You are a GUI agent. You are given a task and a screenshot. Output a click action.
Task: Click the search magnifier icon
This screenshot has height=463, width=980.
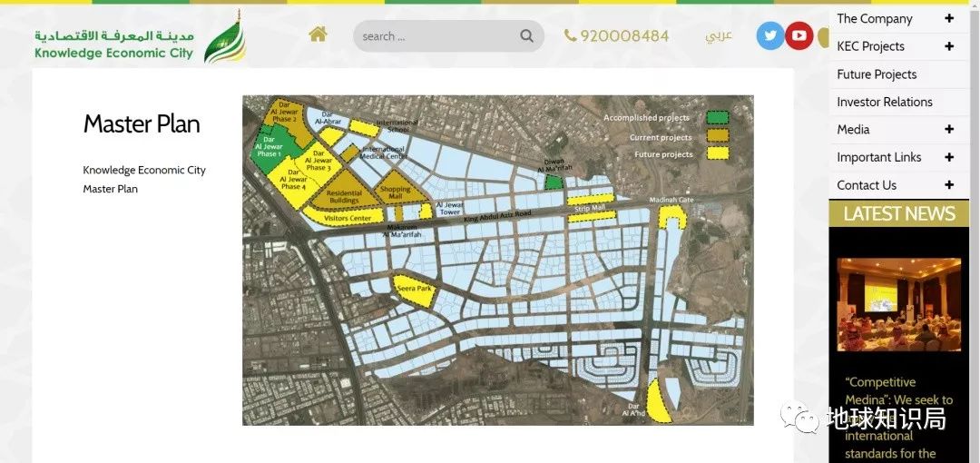527,35
